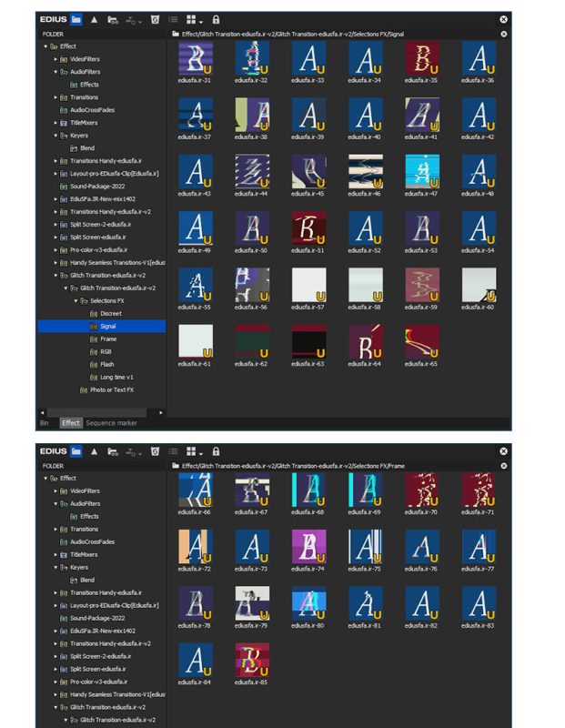Click folder link icon in Signal window toolbar
565x728 pixels.
point(113,20)
